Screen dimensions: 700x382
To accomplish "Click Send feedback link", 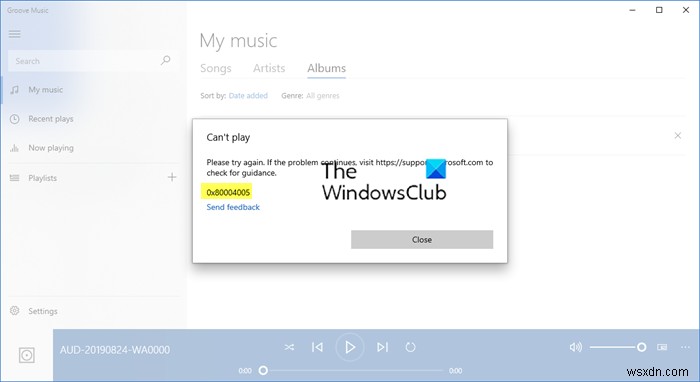I will pos(233,207).
